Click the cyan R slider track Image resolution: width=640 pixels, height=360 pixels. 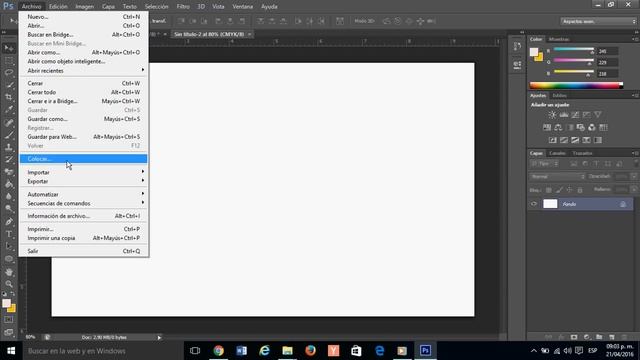click(x=573, y=49)
